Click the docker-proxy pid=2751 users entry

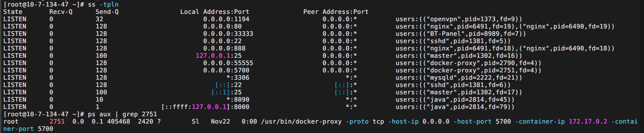469,70
